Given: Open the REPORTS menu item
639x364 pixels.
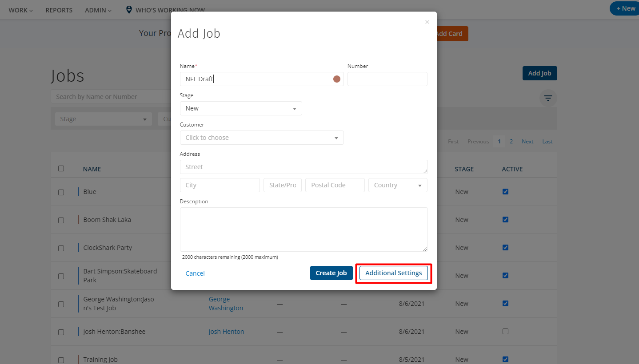Looking at the screenshot, I should 59,10.
